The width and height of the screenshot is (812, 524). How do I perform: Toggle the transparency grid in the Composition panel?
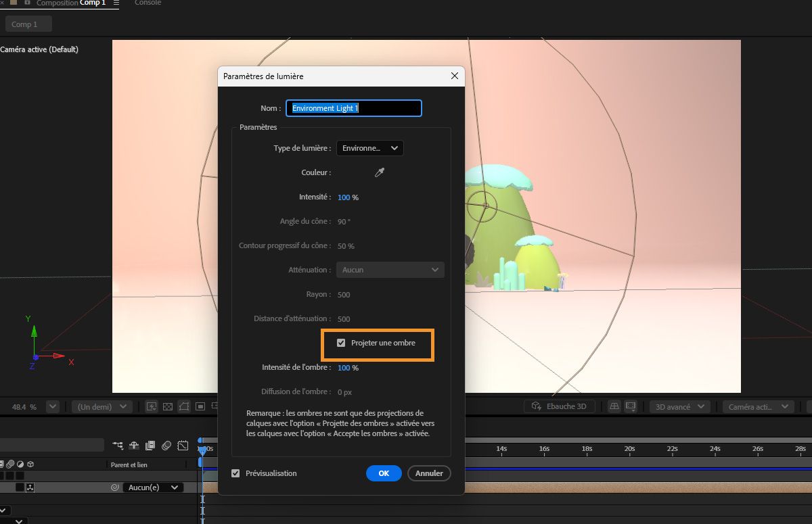click(167, 406)
